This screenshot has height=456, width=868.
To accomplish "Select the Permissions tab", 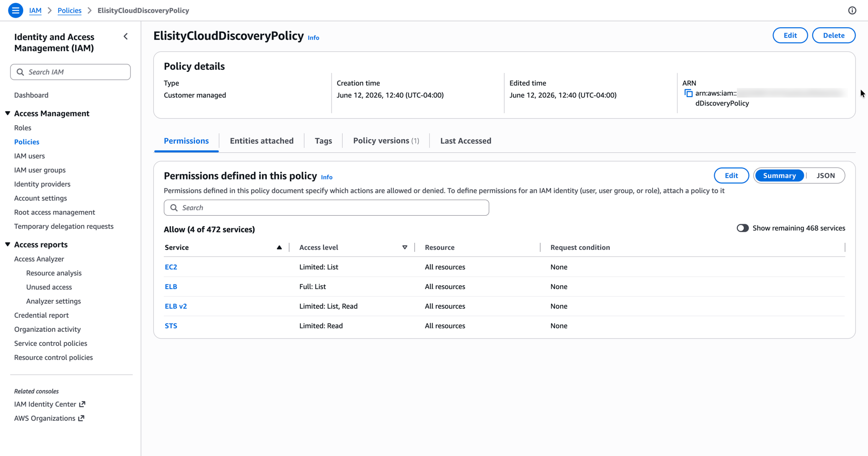I will (186, 141).
